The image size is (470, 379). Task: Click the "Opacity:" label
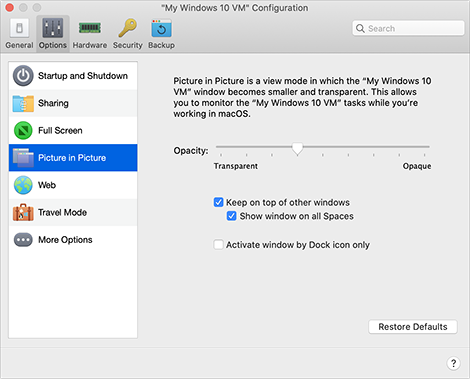point(191,151)
